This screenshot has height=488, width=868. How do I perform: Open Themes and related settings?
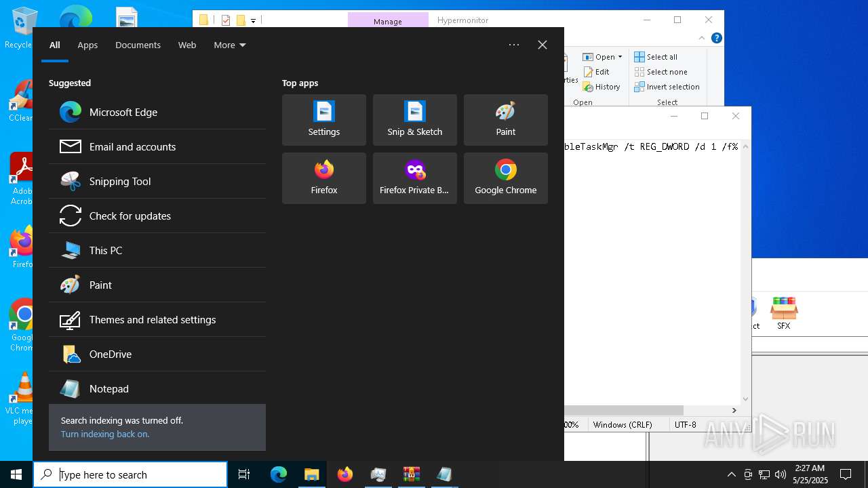pyautogui.click(x=157, y=319)
